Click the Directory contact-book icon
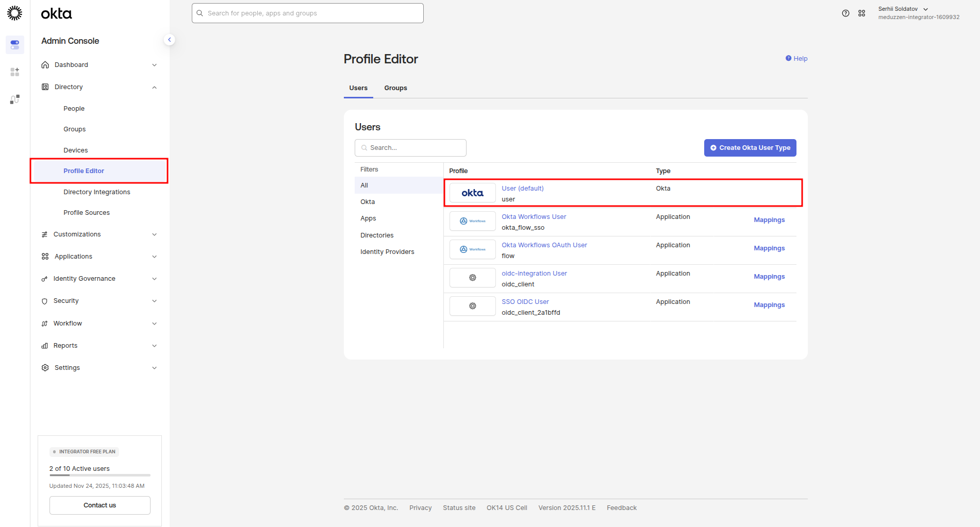Image resolution: width=980 pixels, height=527 pixels. (x=45, y=87)
